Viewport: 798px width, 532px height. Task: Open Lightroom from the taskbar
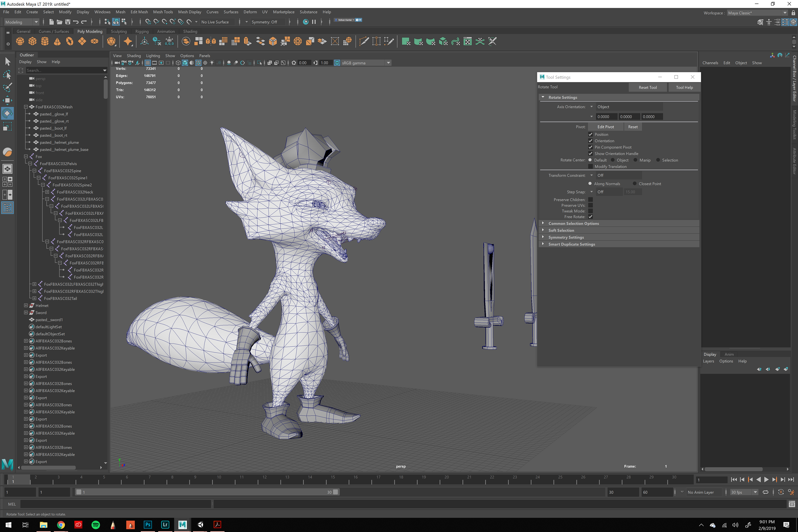click(165, 525)
